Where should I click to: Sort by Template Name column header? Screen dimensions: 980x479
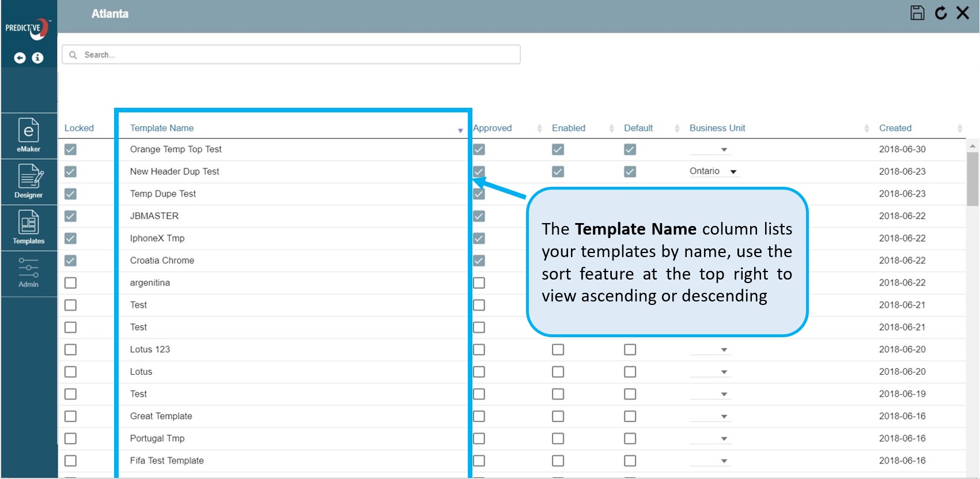(162, 128)
